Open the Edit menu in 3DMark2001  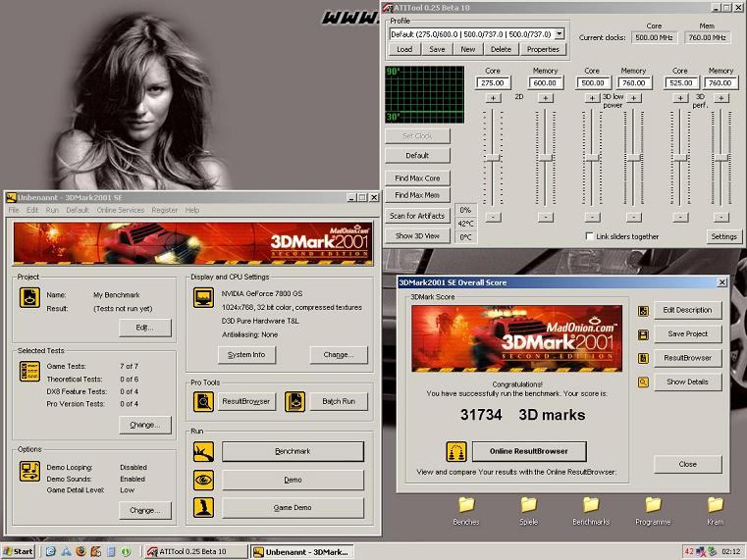[32, 210]
